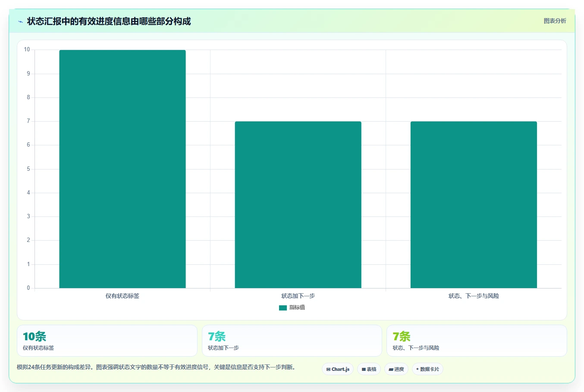Click the y-axis value 10
The width and height of the screenshot is (584, 392).
point(27,50)
